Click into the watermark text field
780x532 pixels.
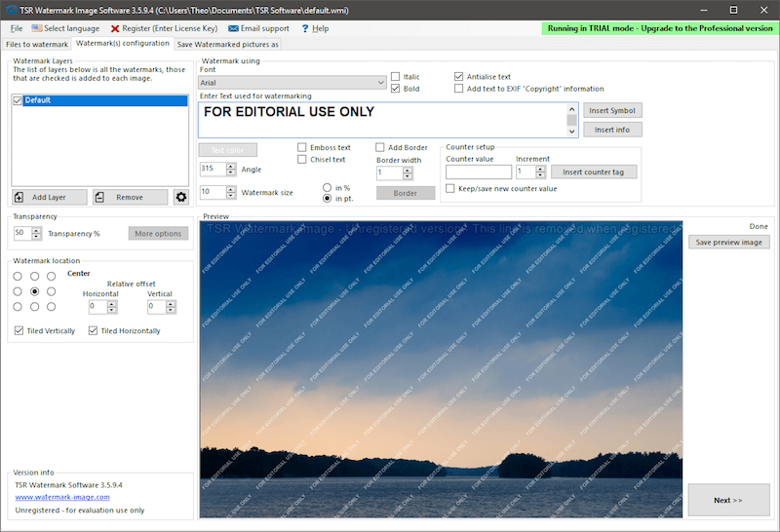382,120
